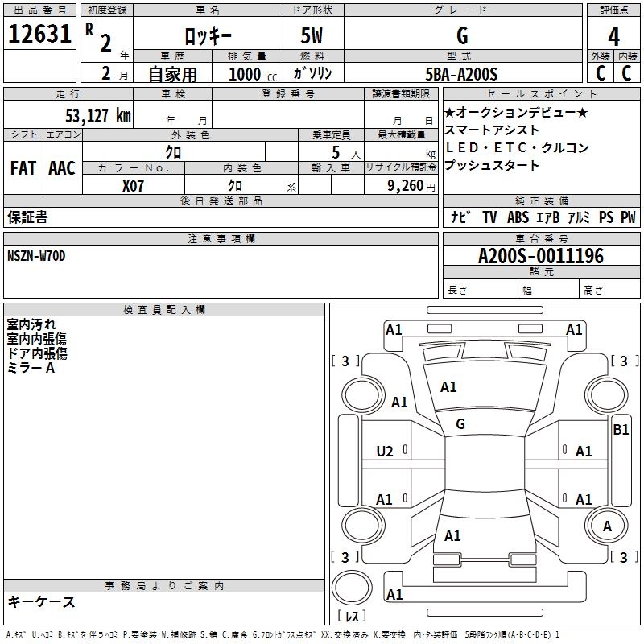Click TV in genuine equipment

(489, 217)
